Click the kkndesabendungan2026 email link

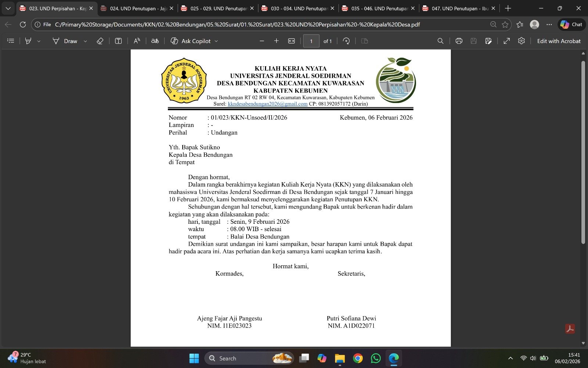tap(268, 104)
